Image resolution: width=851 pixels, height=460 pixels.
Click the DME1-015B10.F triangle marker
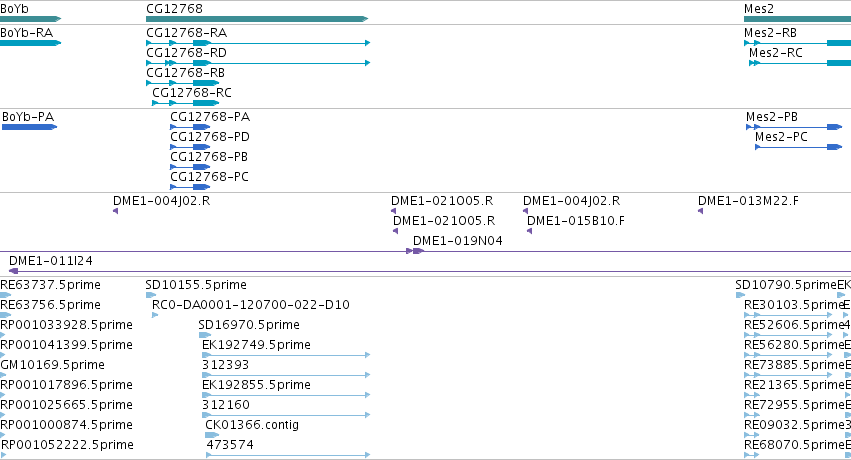[530, 231]
